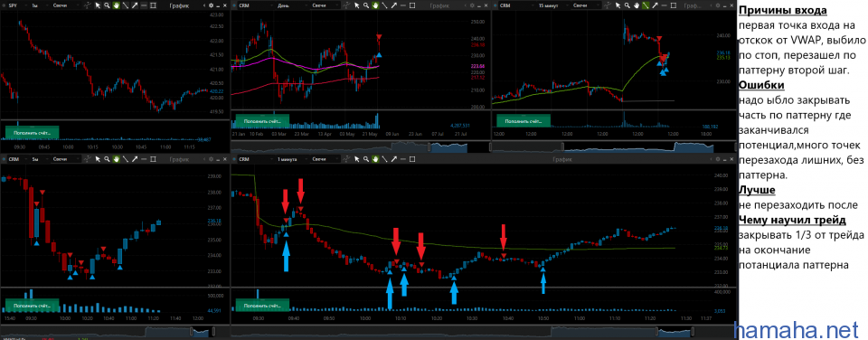Select rectangle tool in CRM 15-minute chart
Screen dimensions: 868x340
pos(674,5)
